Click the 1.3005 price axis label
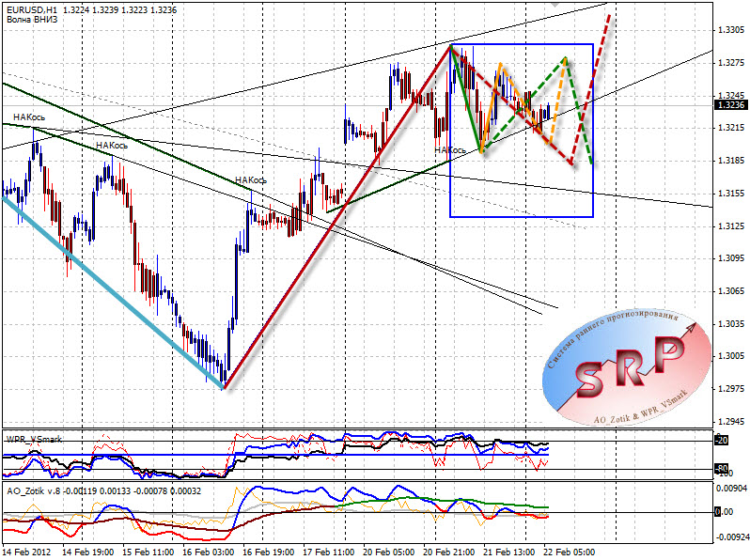 click(732, 356)
